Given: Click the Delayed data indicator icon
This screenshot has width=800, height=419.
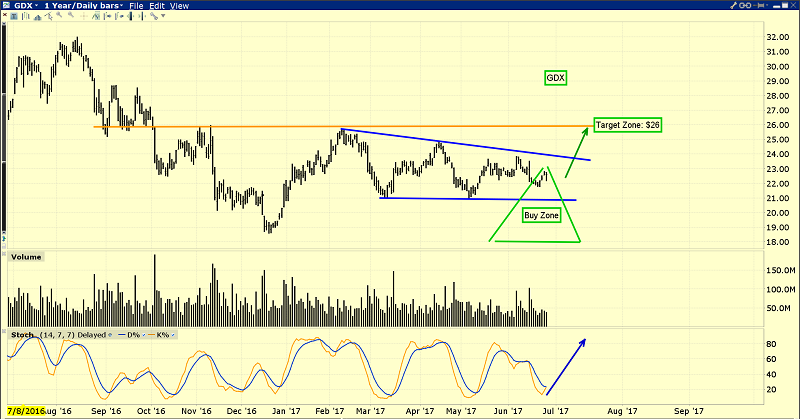Looking at the screenshot, I should (110, 335).
